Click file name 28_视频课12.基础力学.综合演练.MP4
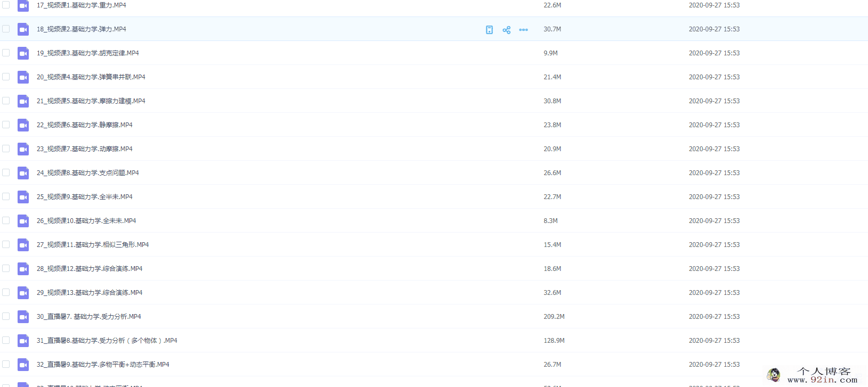This screenshot has width=868, height=387. coord(90,269)
